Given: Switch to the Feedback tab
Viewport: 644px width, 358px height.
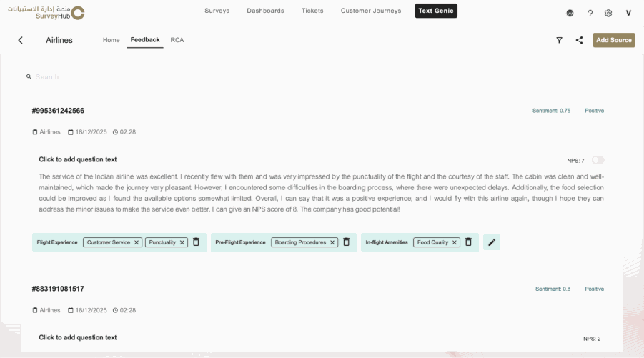Looking at the screenshot, I should coord(145,40).
